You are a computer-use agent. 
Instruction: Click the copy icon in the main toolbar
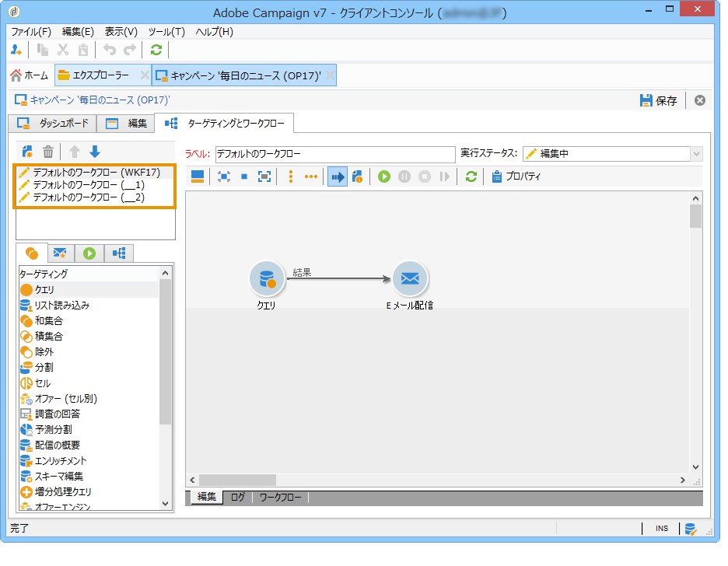pyautogui.click(x=43, y=50)
